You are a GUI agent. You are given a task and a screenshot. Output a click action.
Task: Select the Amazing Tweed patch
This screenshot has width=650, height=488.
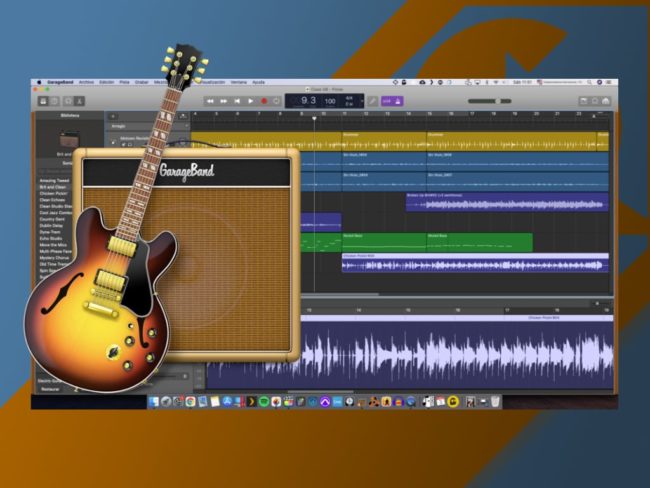[54, 180]
